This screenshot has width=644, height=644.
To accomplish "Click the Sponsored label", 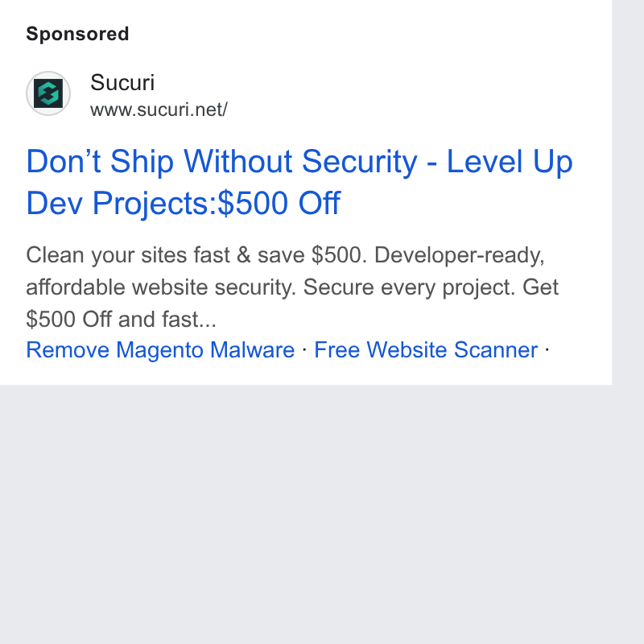I will [77, 34].
